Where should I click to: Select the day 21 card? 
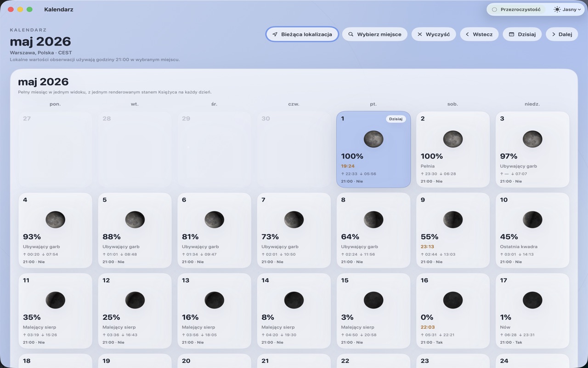[294, 361]
